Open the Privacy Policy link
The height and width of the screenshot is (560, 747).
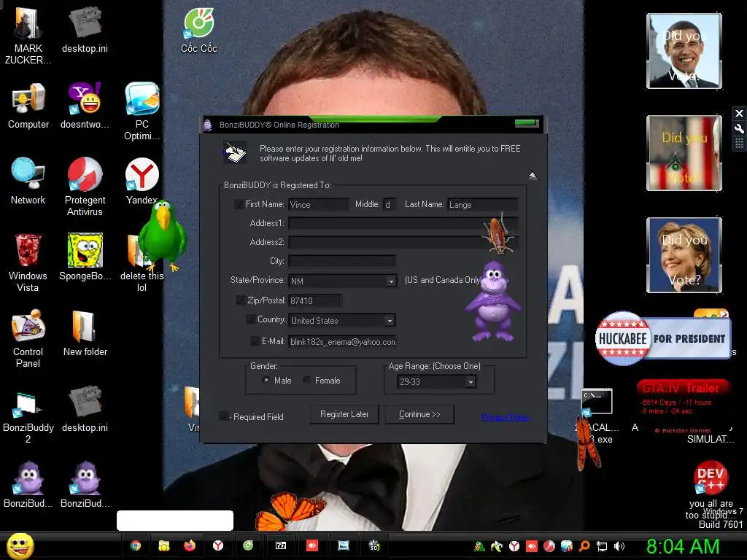[506, 417]
